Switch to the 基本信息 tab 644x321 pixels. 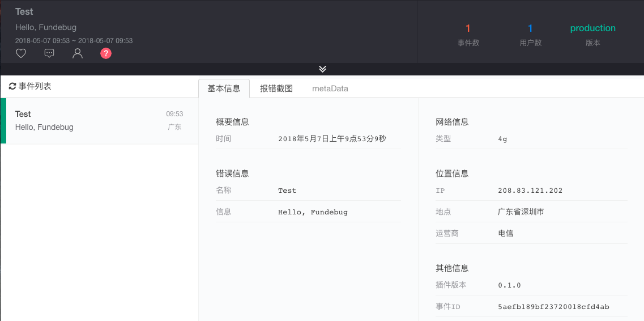pos(224,88)
